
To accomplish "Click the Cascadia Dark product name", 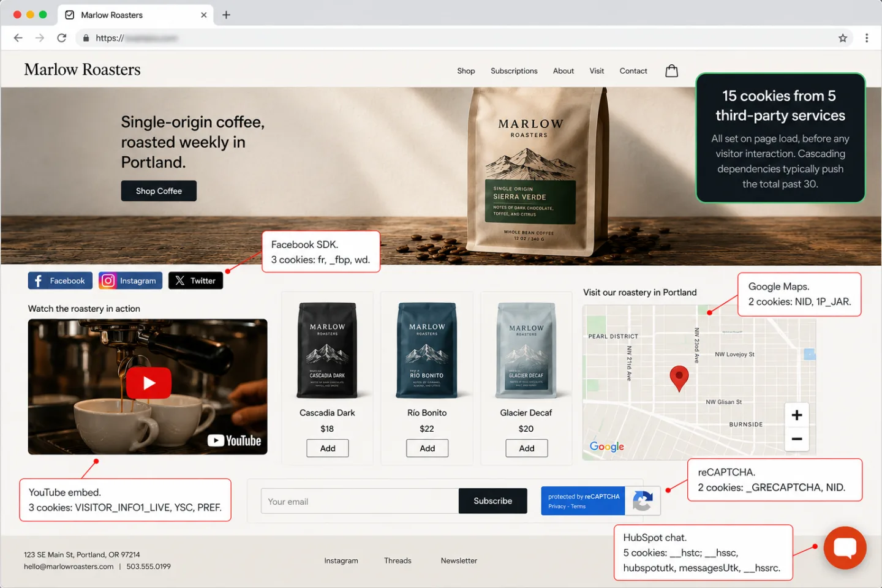I will tap(327, 413).
